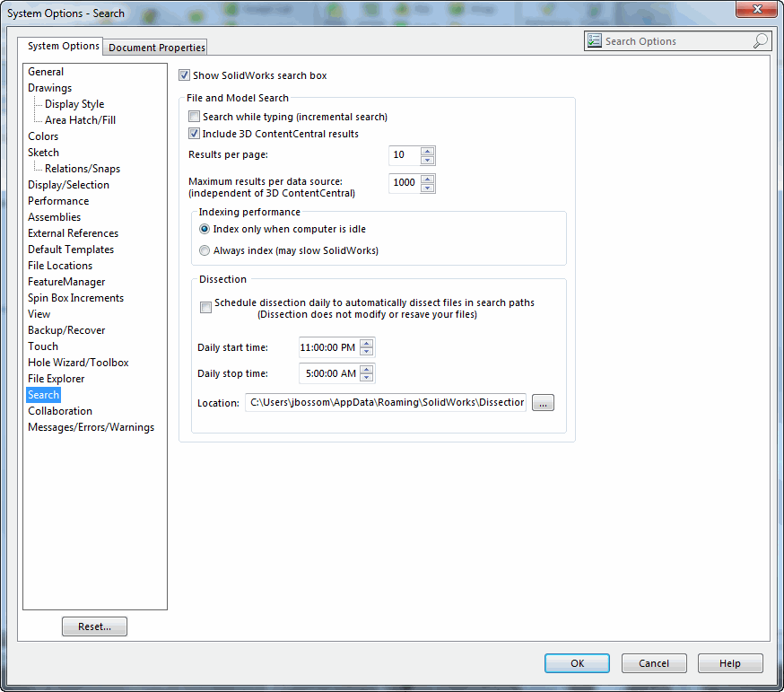Screen dimensions: 784x692
Task: Select Sketch category
Action: coord(43,153)
